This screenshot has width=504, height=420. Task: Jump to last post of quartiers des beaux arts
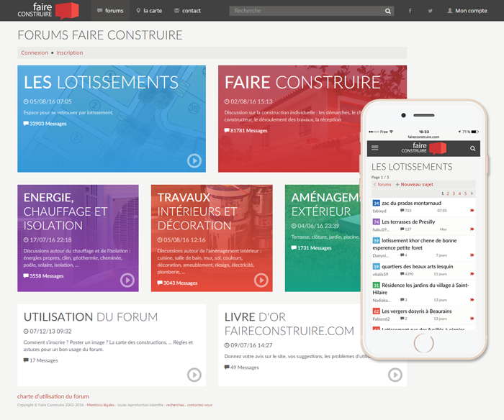pos(472,273)
